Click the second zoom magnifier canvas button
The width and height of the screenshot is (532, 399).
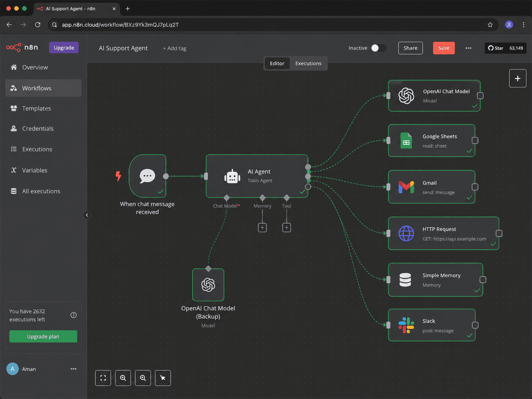click(143, 378)
